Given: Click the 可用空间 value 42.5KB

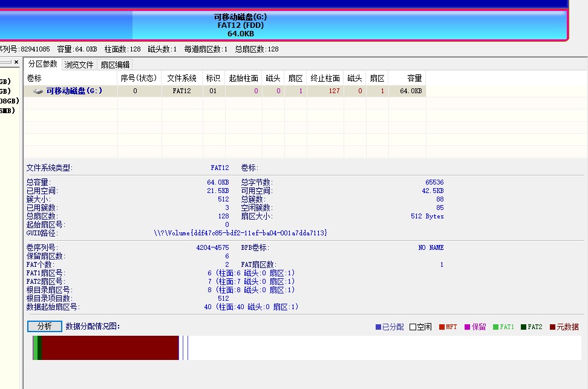Looking at the screenshot, I should click(433, 191).
